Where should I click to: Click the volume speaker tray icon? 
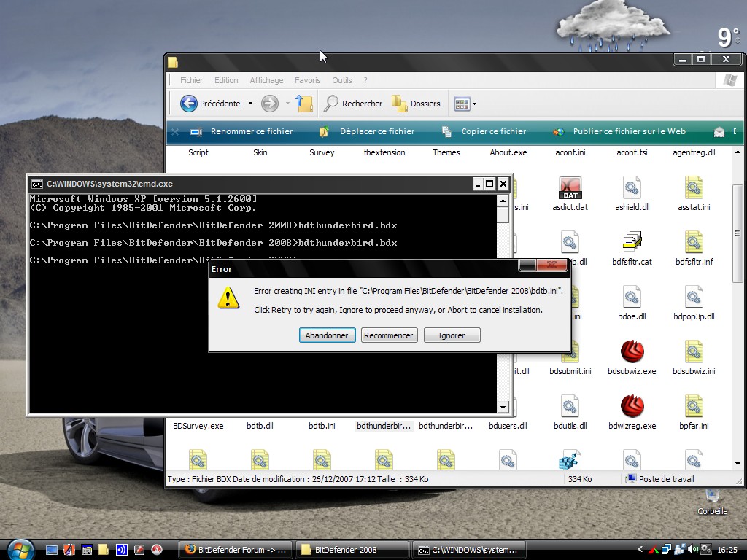tap(693, 550)
